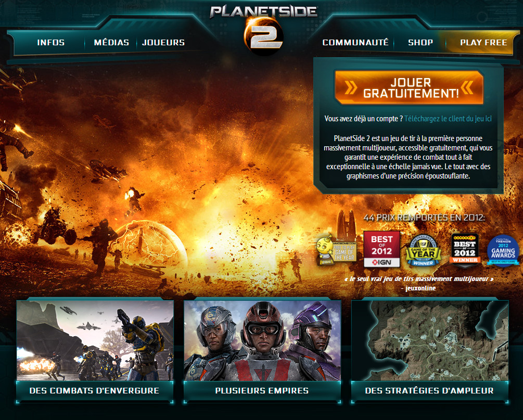The height and width of the screenshot is (420, 523).
Task: Visit the SHOP page
Action: (x=420, y=43)
